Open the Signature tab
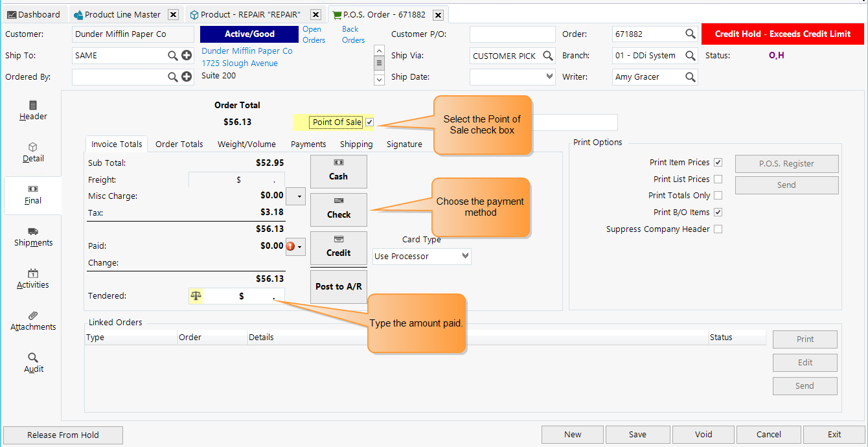Image resolution: width=868 pixels, height=447 pixels. (x=404, y=144)
